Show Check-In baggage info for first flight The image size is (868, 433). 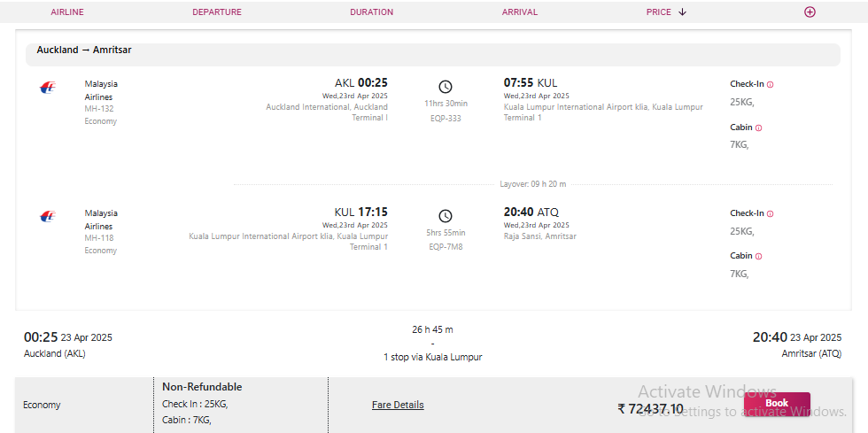[770, 85]
